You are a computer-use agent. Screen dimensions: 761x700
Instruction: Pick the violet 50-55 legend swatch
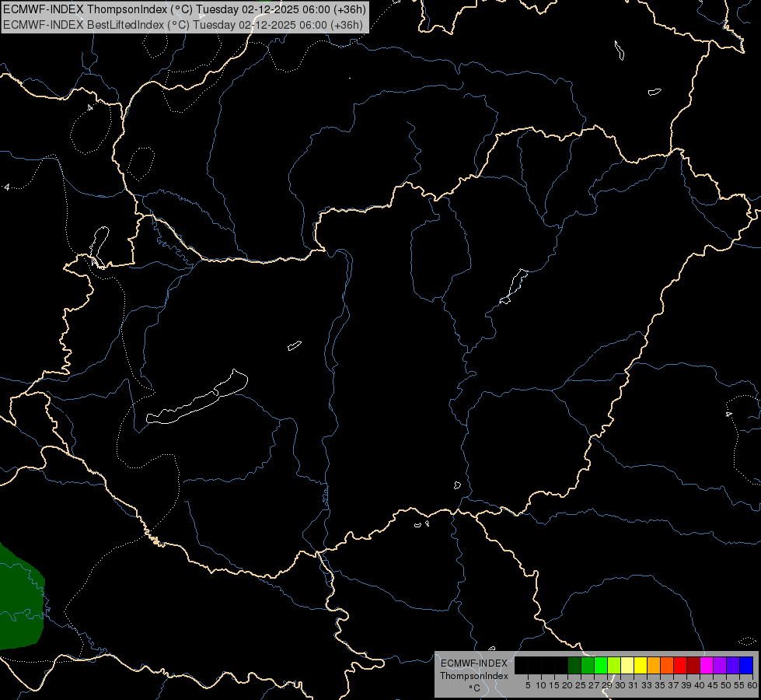pos(733,665)
